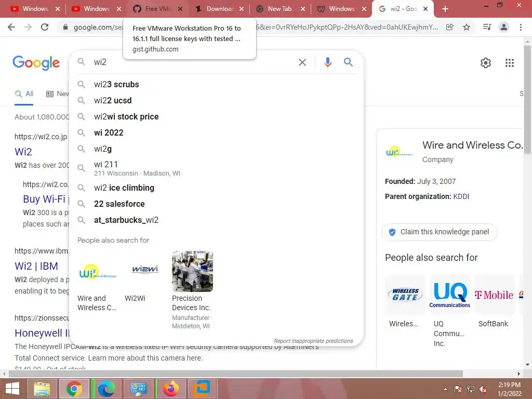The width and height of the screenshot is (532, 399).
Task: Open Google settings gear
Action: click(x=486, y=63)
